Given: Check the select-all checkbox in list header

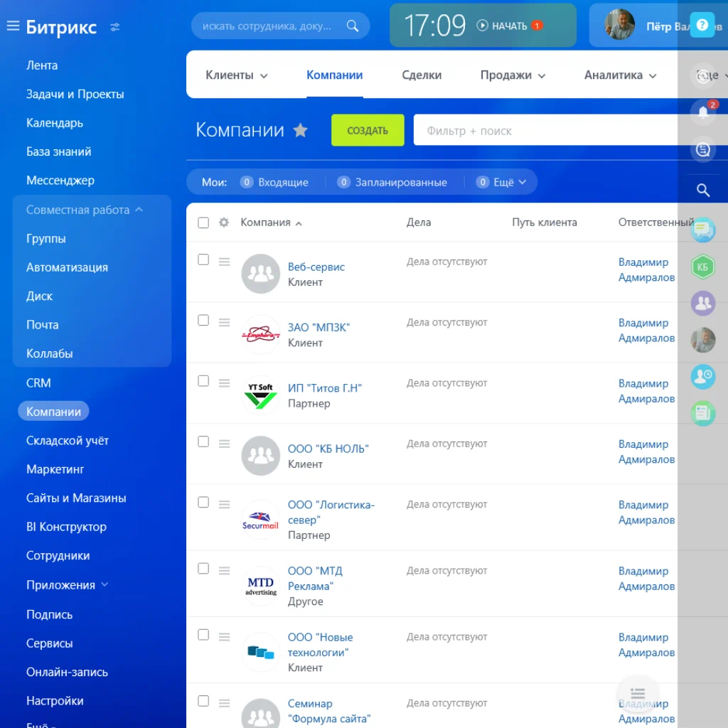Looking at the screenshot, I should pyautogui.click(x=203, y=223).
